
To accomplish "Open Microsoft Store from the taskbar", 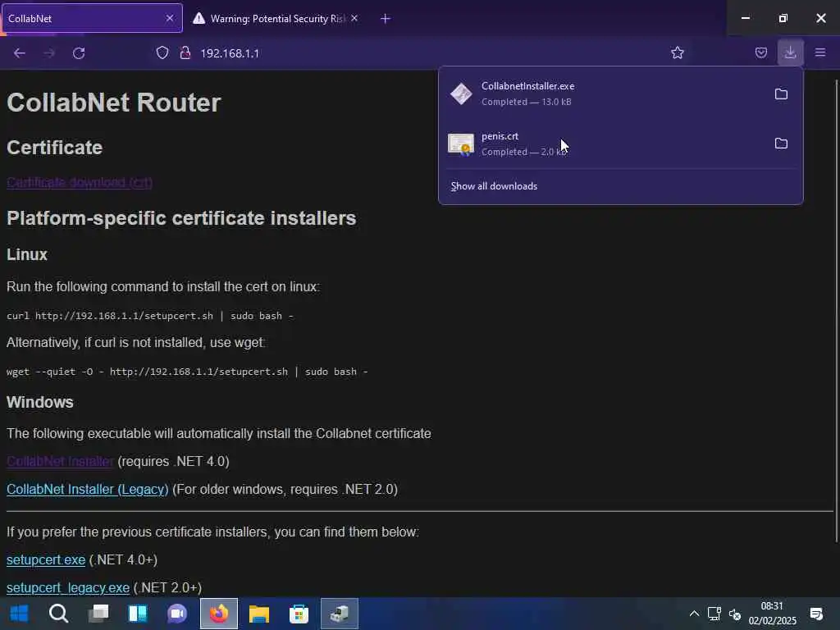I will (299, 614).
